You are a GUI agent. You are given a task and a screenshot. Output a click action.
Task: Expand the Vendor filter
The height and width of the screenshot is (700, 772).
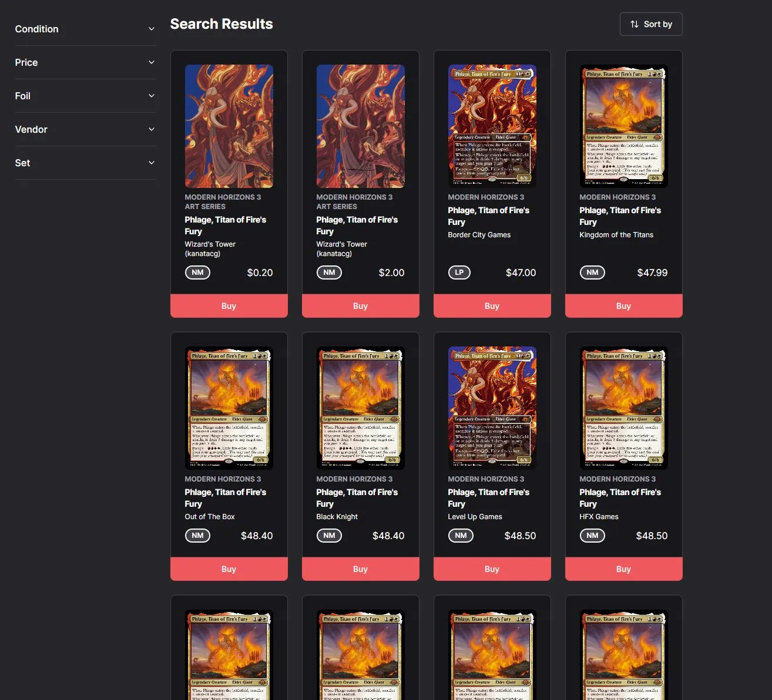pos(85,129)
